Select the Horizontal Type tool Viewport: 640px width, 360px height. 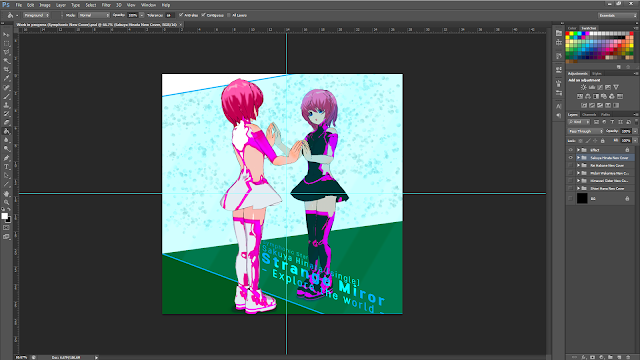7,167
